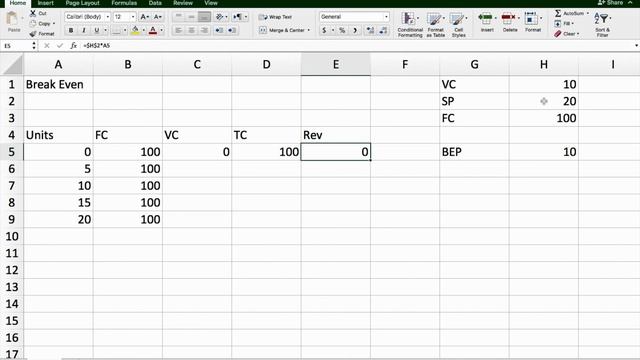Align text to the left
This screenshot has height=360, width=640.
coord(178,30)
